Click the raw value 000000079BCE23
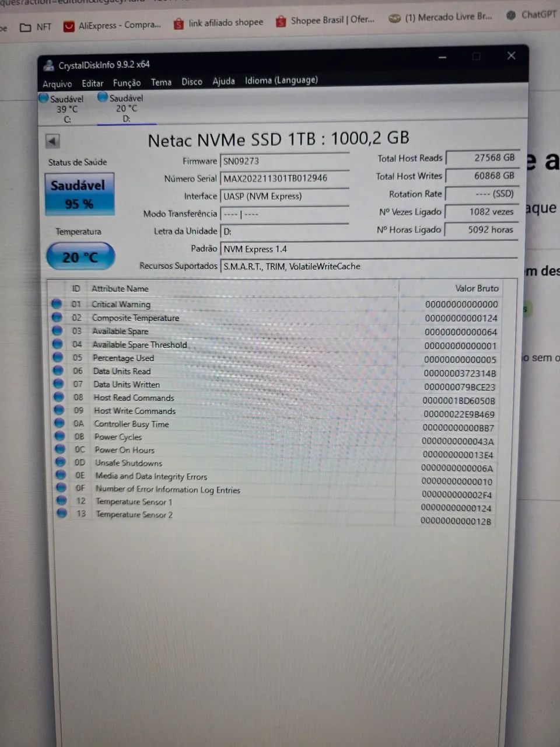560x747 pixels. pyautogui.click(x=460, y=387)
